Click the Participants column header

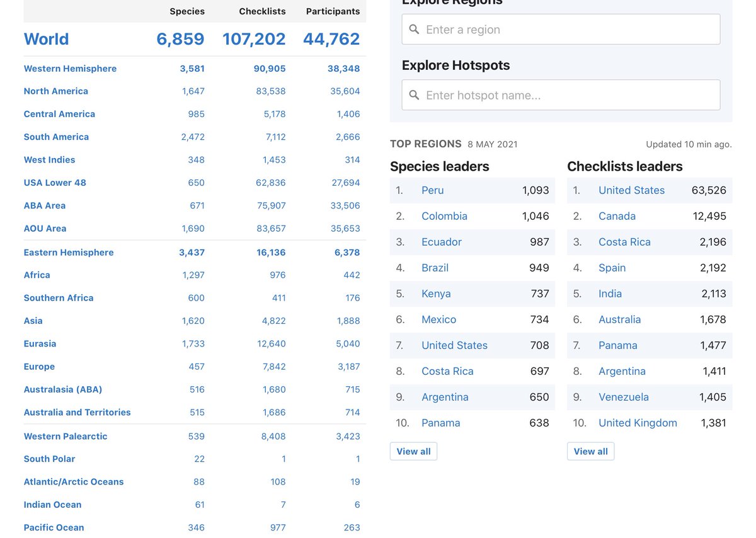[333, 11]
